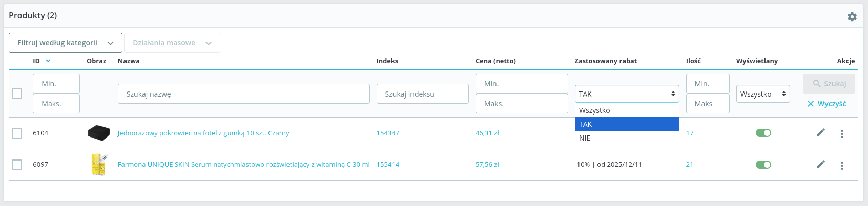Disable the display toggle for product 6097
The image size is (868, 206).
763,165
